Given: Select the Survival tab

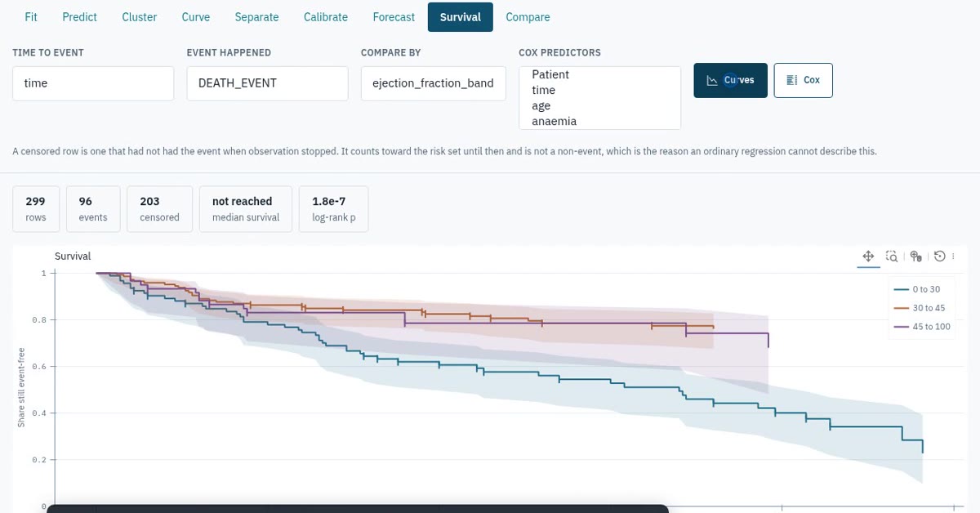Looking at the screenshot, I should pyautogui.click(x=461, y=16).
